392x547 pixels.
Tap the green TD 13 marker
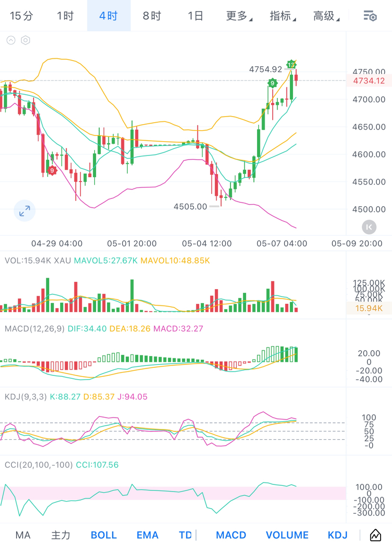click(x=291, y=64)
